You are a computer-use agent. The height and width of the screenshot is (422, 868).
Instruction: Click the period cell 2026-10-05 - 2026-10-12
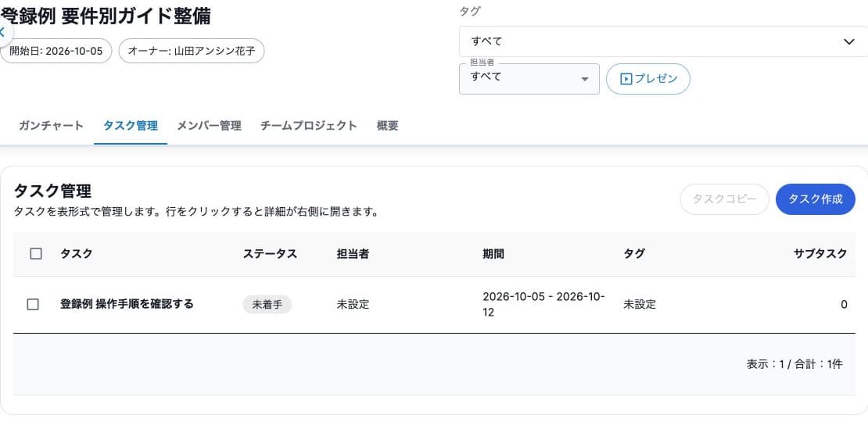pyautogui.click(x=544, y=304)
